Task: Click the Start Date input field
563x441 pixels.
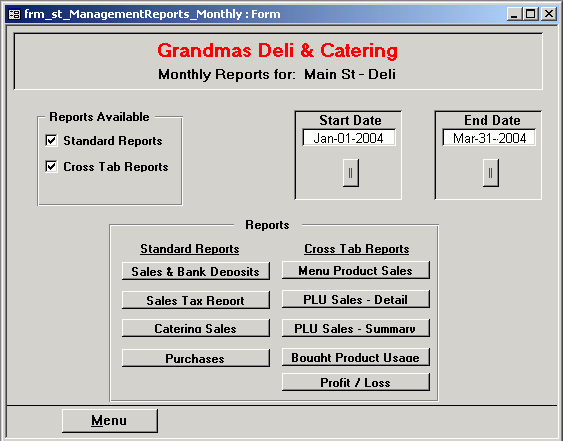Action: (349, 138)
